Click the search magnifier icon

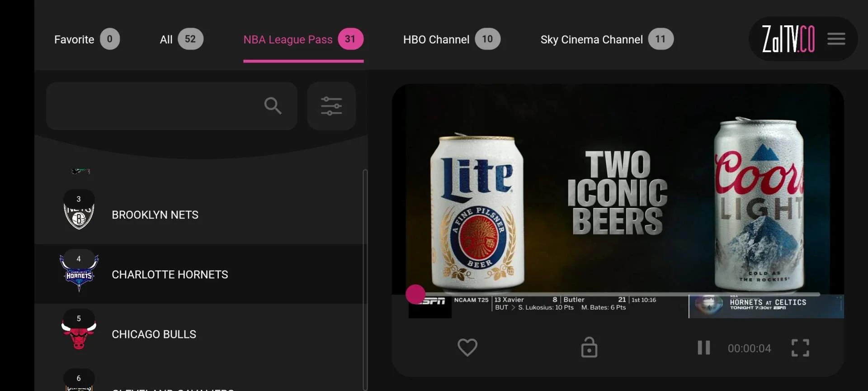click(x=273, y=106)
